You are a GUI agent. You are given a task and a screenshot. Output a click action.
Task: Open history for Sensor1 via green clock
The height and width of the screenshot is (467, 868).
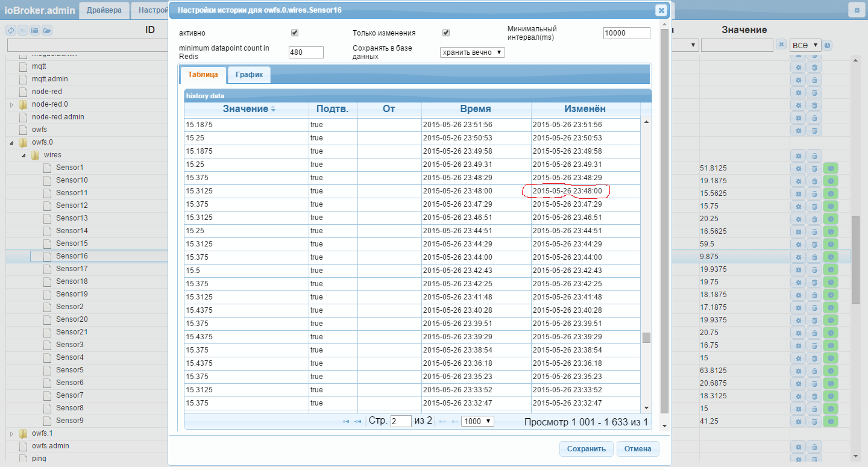point(831,168)
